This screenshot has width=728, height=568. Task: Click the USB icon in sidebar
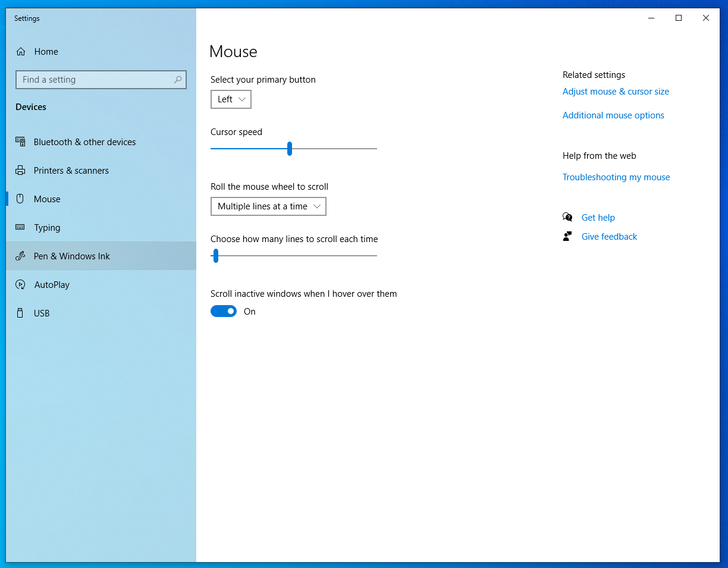tap(21, 313)
